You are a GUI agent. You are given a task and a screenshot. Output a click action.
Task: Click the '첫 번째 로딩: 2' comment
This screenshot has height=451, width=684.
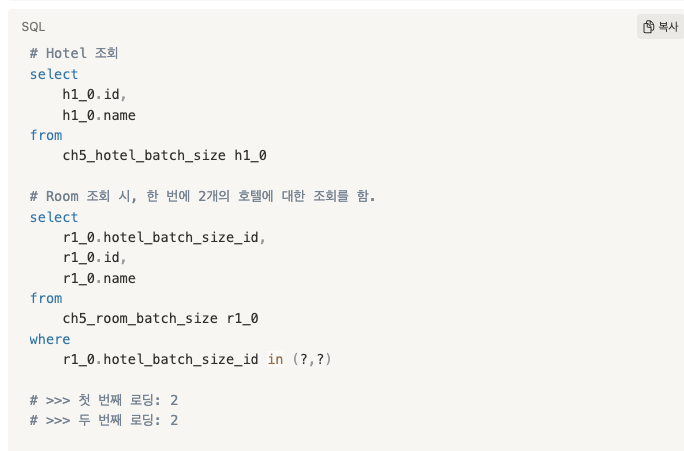(x=128, y=400)
